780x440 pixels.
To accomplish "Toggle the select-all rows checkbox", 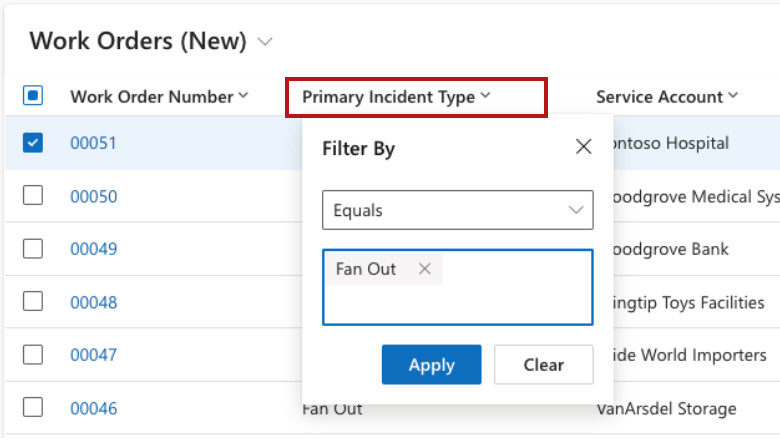I will click(33, 97).
